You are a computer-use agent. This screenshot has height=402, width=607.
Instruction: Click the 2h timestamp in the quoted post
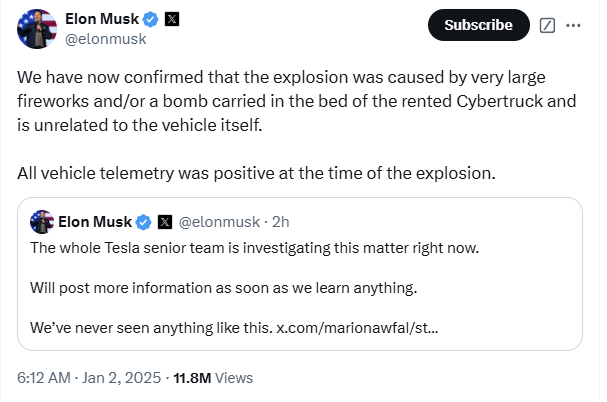[x=281, y=221]
